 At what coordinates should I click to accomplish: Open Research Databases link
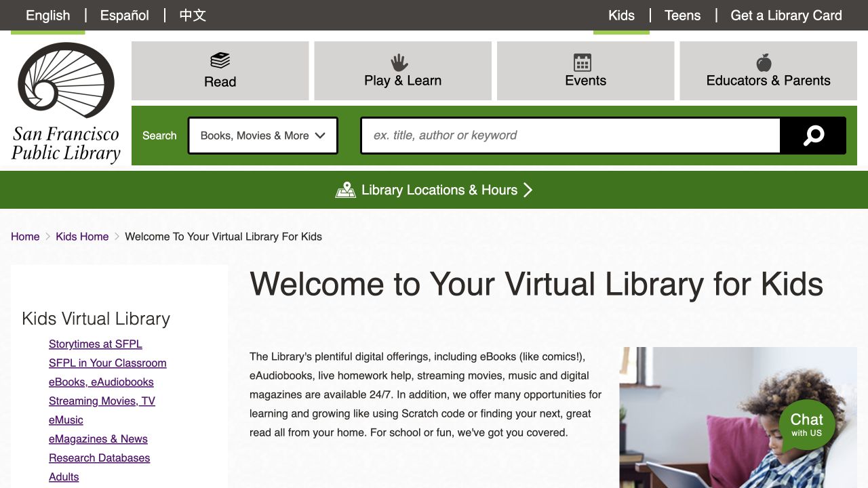click(100, 457)
